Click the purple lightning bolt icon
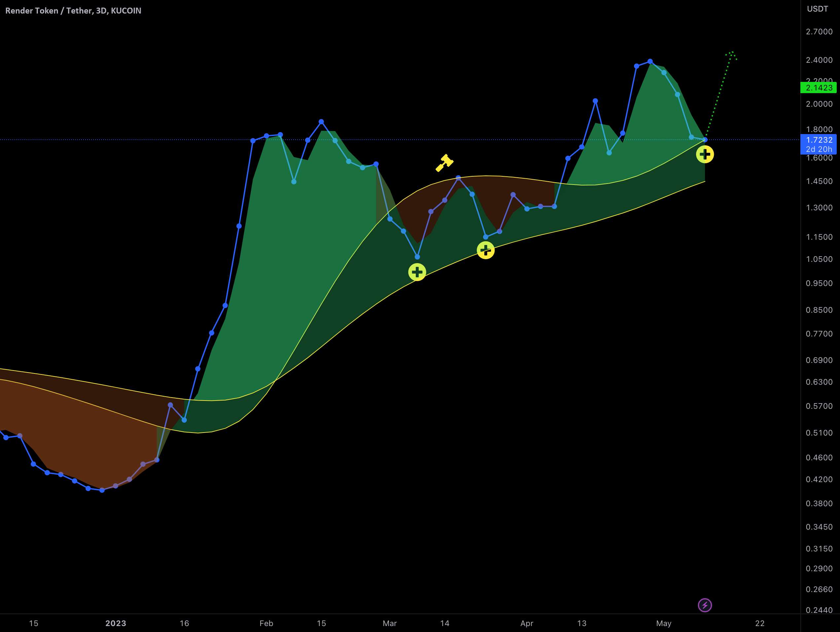This screenshot has height=632, width=840. point(705,605)
